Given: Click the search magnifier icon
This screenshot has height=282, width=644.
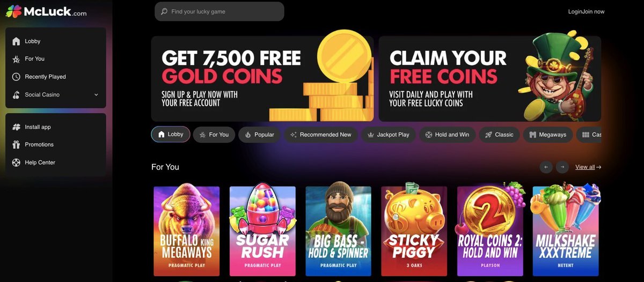Looking at the screenshot, I should pyautogui.click(x=164, y=11).
